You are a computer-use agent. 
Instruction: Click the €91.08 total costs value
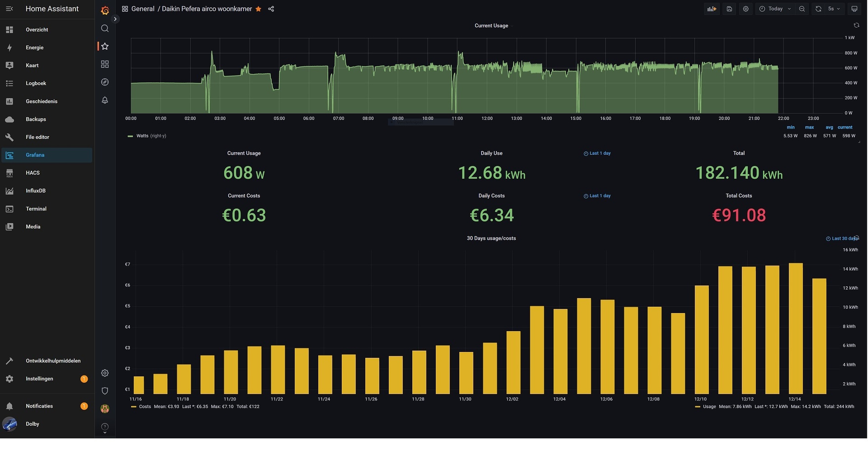pyautogui.click(x=739, y=215)
